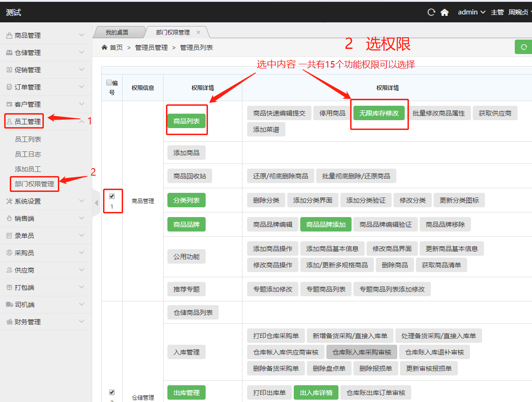Click the home icon in top bar
532x402 pixels.
(x=444, y=13)
